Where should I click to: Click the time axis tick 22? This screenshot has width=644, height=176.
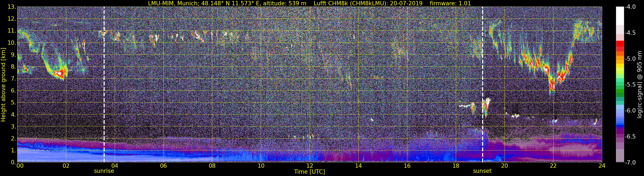(553, 166)
